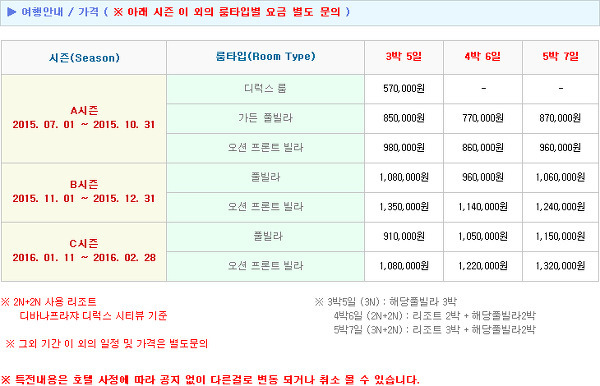Click the '570,000원' price cell

pyautogui.click(x=404, y=89)
